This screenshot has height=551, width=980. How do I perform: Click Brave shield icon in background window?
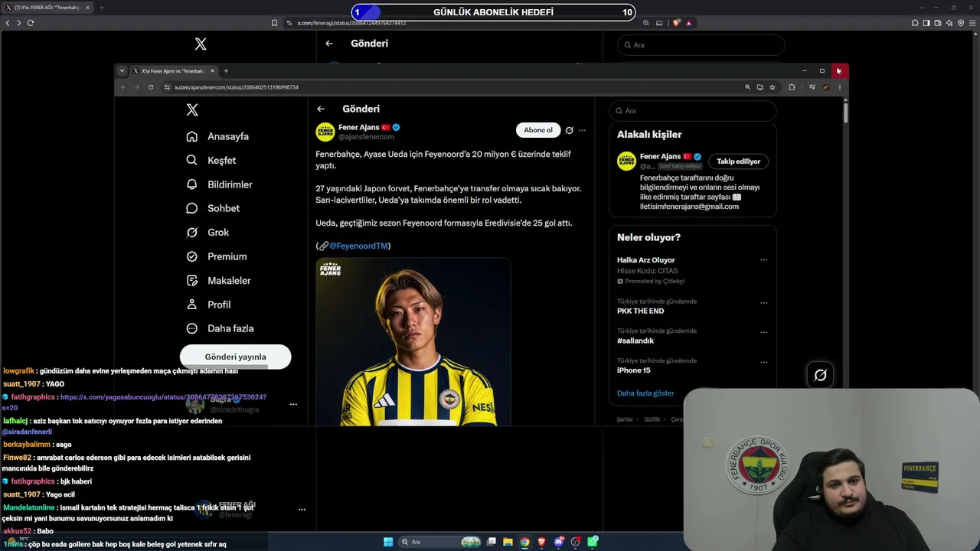click(677, 23)
